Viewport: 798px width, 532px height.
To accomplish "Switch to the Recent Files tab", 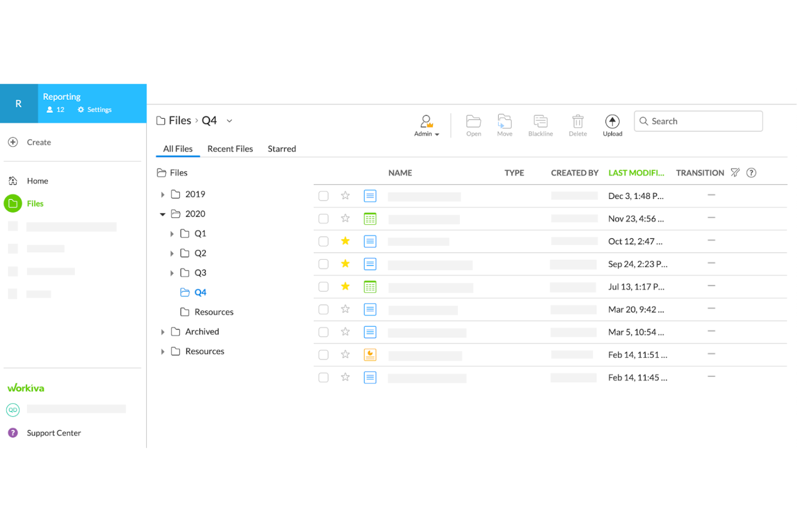I will tap(230, 149).
